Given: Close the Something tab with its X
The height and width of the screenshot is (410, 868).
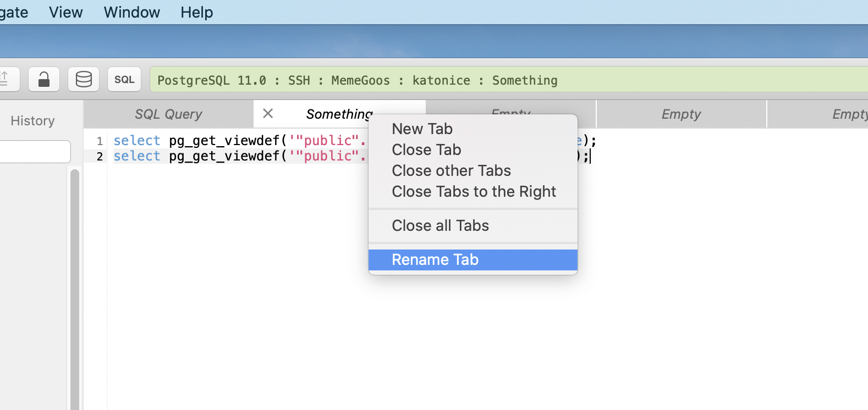Looking at the screenshot, I should pos(268,113).
